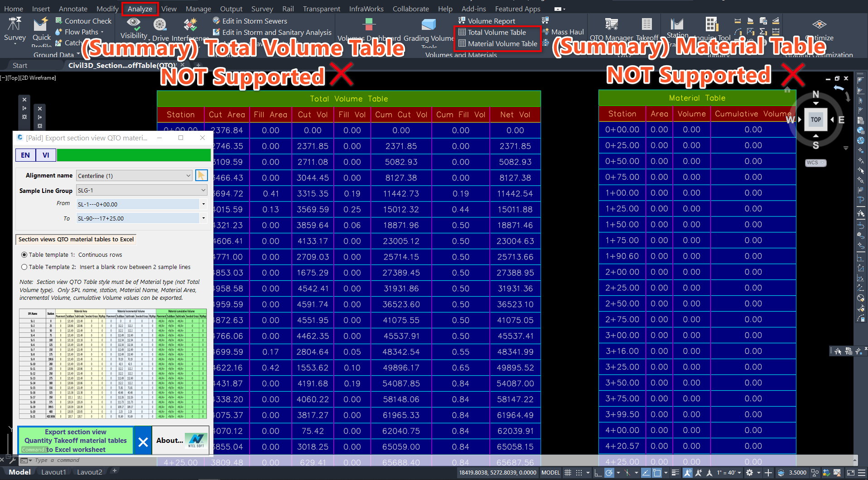
Task: Toggle snap mode in status bar
Action: [579, 472]
